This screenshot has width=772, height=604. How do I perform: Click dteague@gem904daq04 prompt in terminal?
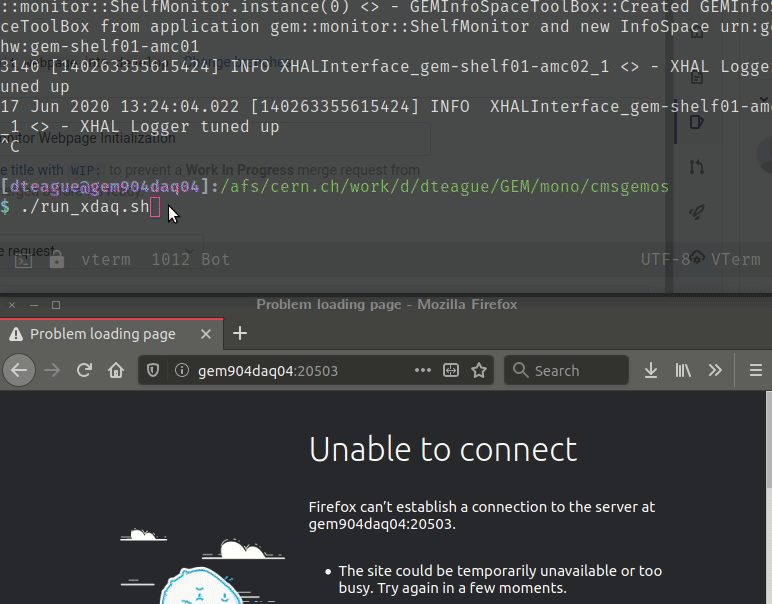[x=104, y=187]
